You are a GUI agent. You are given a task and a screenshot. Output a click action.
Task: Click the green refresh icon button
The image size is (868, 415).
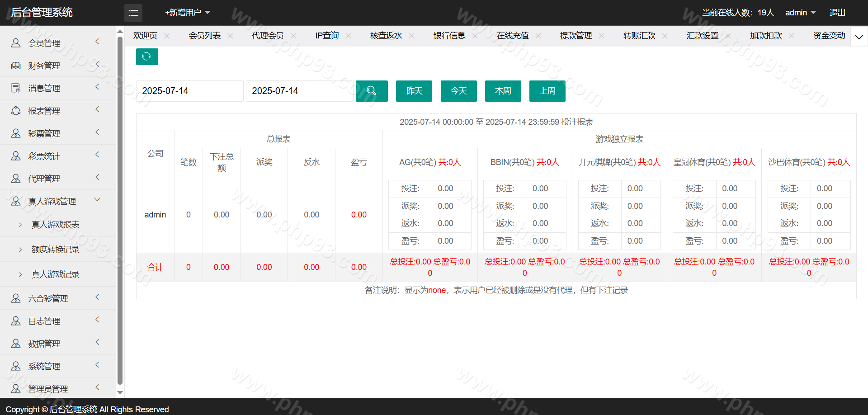[147, 57]
